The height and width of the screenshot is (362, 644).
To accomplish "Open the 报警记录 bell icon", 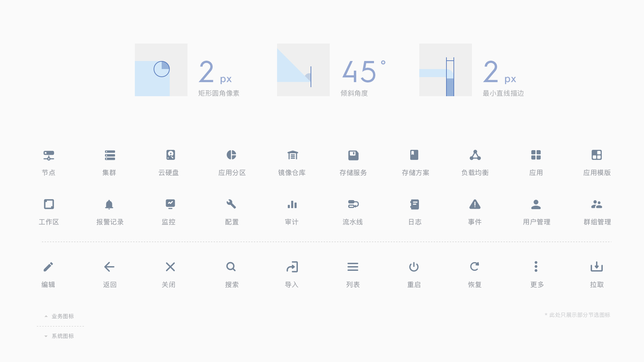I will 109,204.
